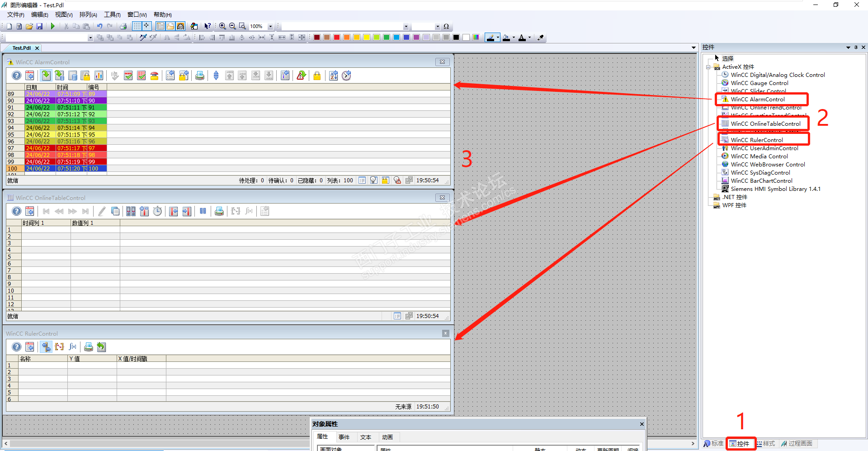868x451 pixels.
Task: Toggle the ruler window button in RulerControl
Action: click(x=46, y=347)
